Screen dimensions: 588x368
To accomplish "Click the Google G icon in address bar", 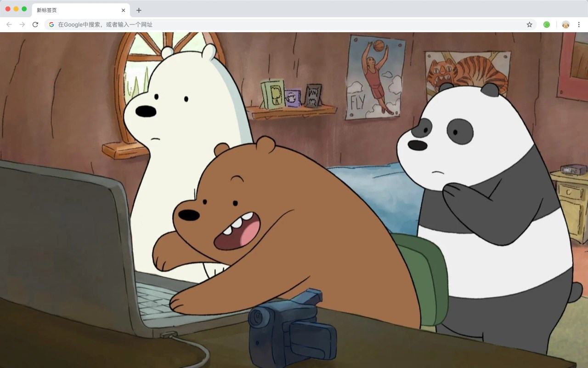I will point(51,24).
